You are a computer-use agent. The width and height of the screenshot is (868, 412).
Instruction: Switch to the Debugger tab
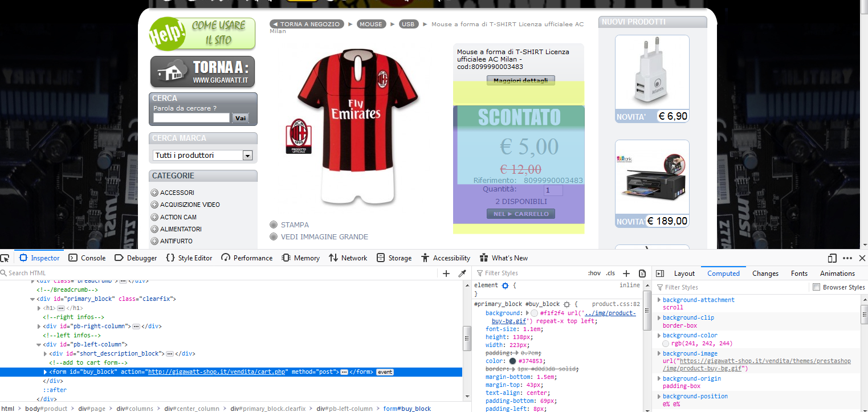point(136,258)
